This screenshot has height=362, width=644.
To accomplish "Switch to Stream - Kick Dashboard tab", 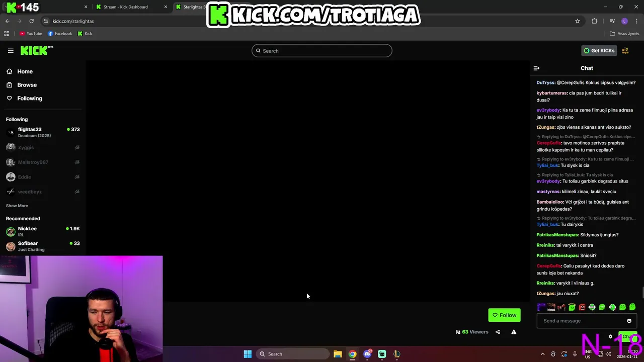I will point(126,7).
